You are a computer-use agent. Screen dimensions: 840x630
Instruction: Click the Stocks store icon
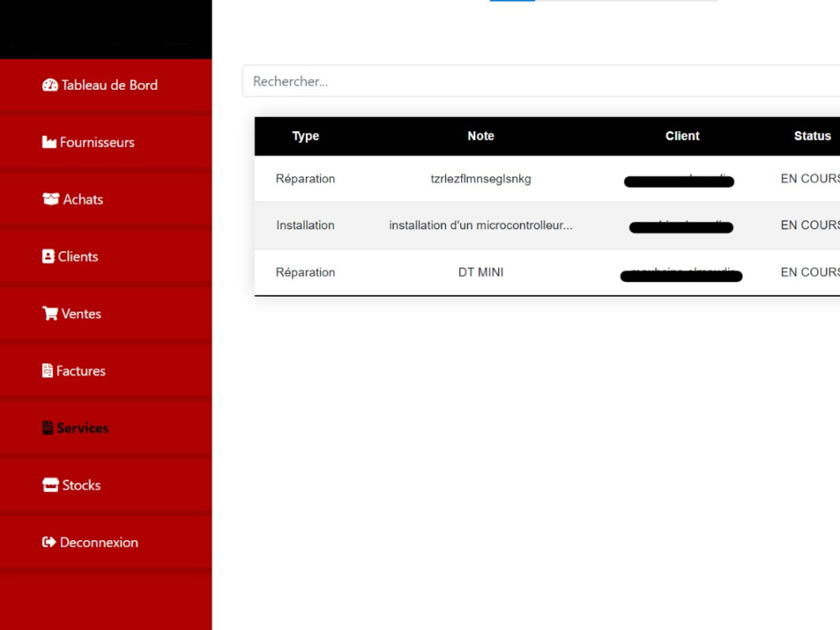(x=50, y=485)
